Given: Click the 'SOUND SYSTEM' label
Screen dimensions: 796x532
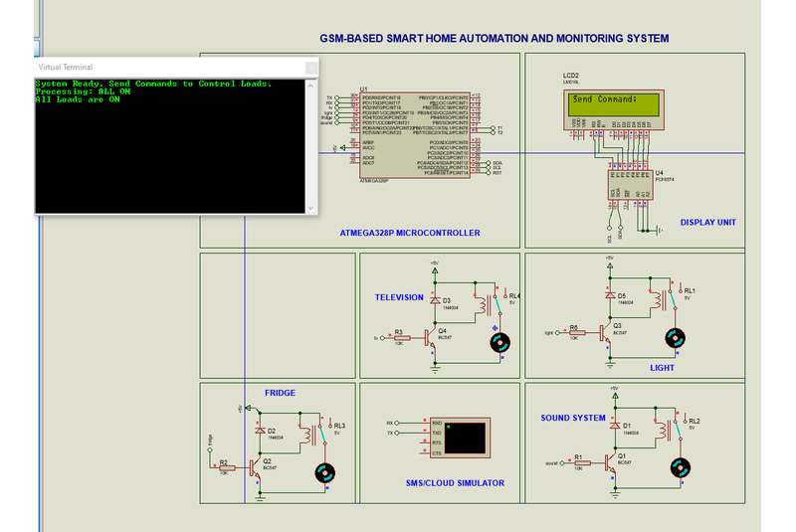Looking at the screenshot, I should click(x=573, y=418).
